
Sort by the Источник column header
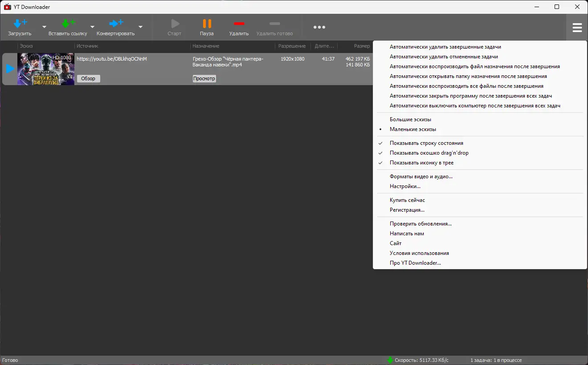tap(132, 46)
